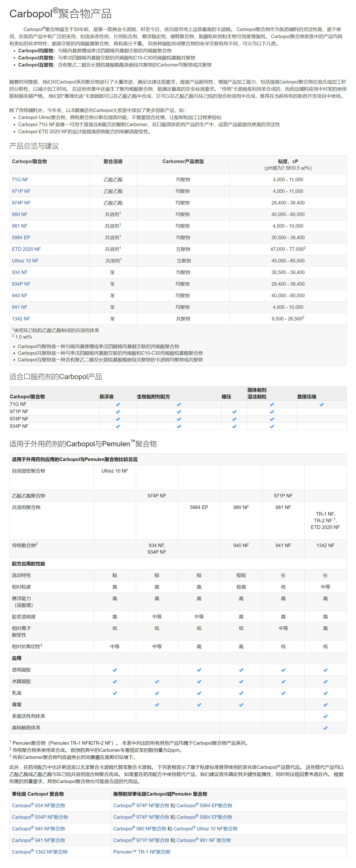This screenshot has width=356, height=868.
Task: Click the 极高 relative viscosity cell
Action: point(241,587)
